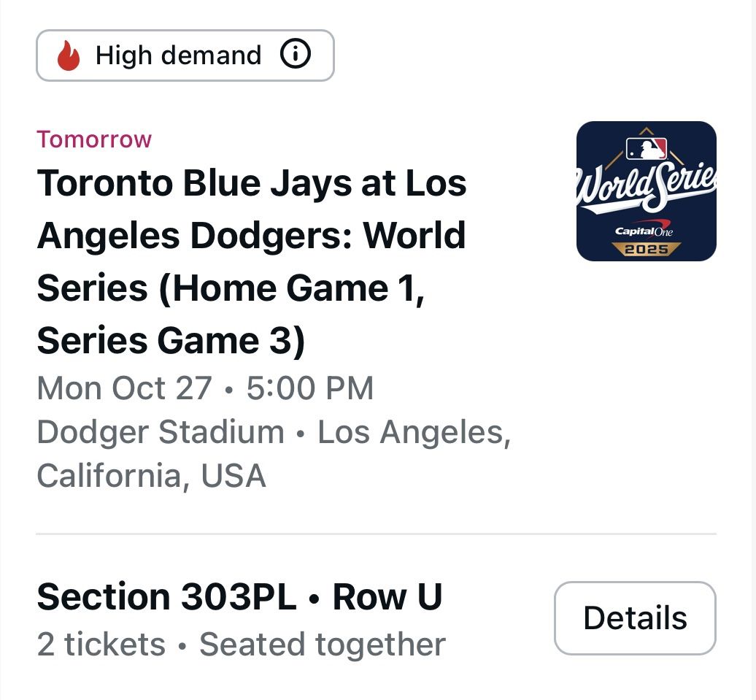The height and width of the screenshot is (700, 756).
Task: Click the 2 tickets Seated together text
Action: (241, 644)
